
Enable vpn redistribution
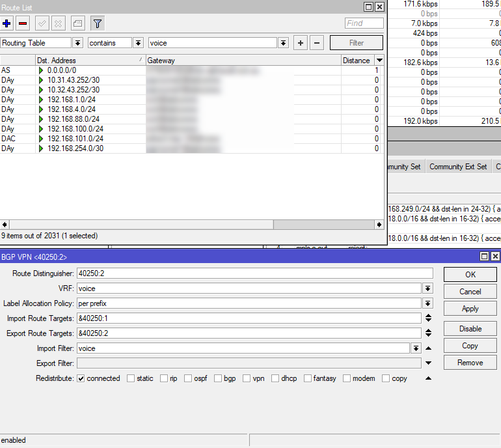point(247,378)
